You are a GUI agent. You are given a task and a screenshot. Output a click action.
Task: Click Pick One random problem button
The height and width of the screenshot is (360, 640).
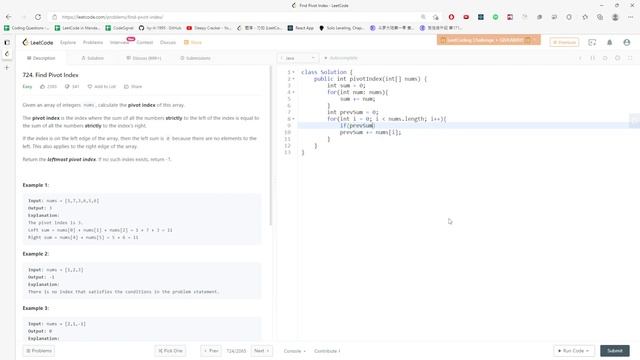170,351
